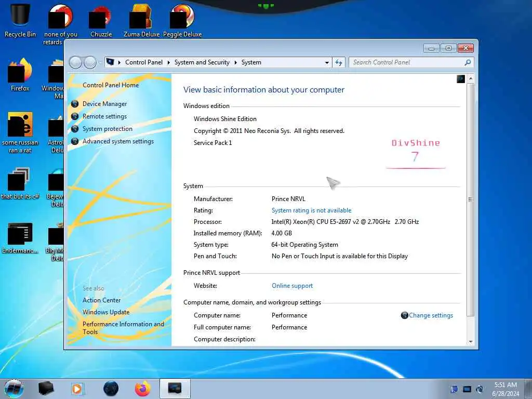Expand the arrow before Control Panel breadcrumb
The width and height of the screenshot is (532, 399).
coord(119,62)
